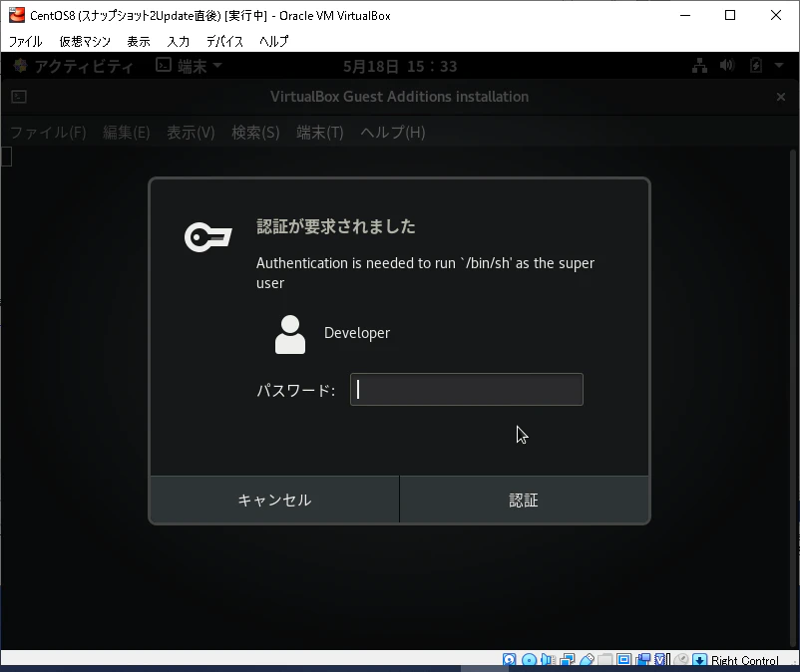Click the keyboard capture arrow icon

(x=699, y=660)
